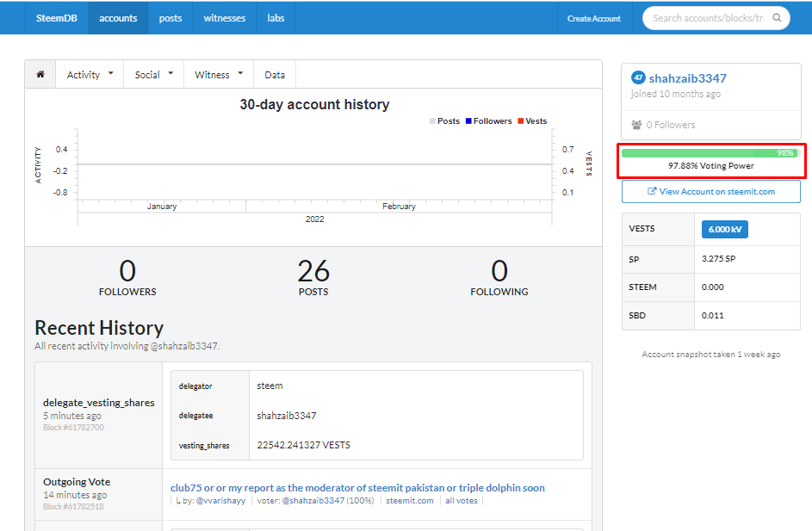Open the Data tab
The width and height of the screenshot is (812, 531).
pos(275,75)
